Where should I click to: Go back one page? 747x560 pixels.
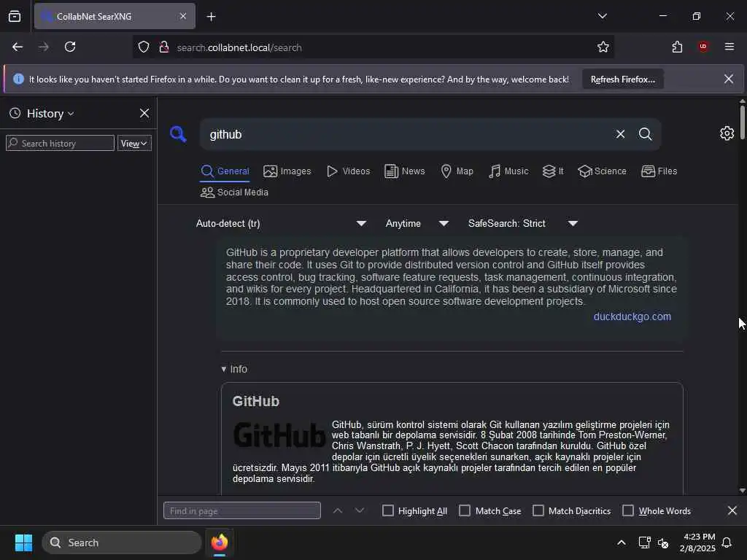pos(18,47)
